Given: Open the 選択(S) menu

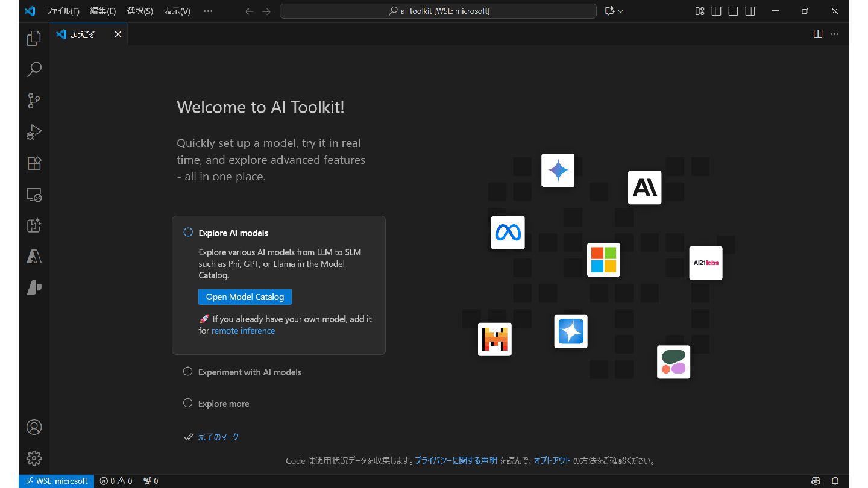Looking at the screenshot, I should click(x=140, y=11).
